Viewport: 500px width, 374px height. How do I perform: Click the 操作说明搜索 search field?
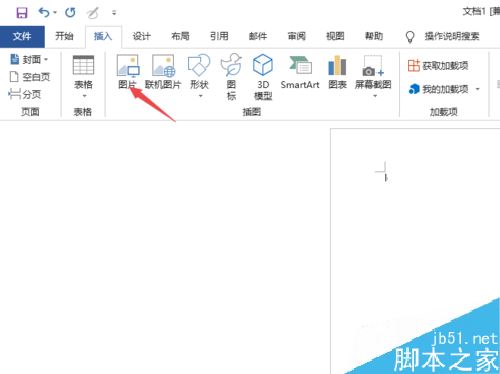tap(452, 36)
